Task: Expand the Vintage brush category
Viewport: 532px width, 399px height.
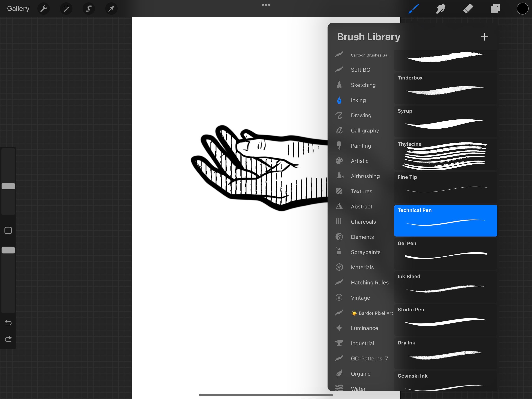Action: click(x=360, y=297)
